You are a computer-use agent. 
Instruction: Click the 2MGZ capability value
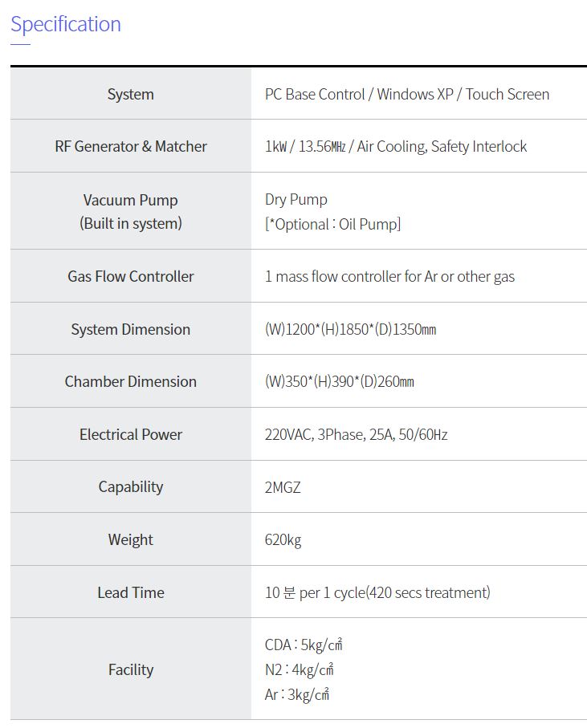pyautogui.click(x=283, y=486)
